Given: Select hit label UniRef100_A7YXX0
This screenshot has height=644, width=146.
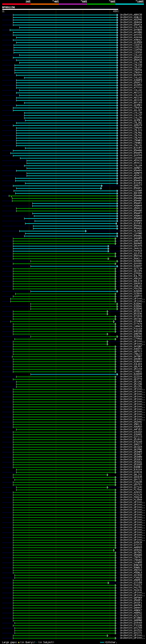Looking at the screenshot, I should click(x=131, y=88).
